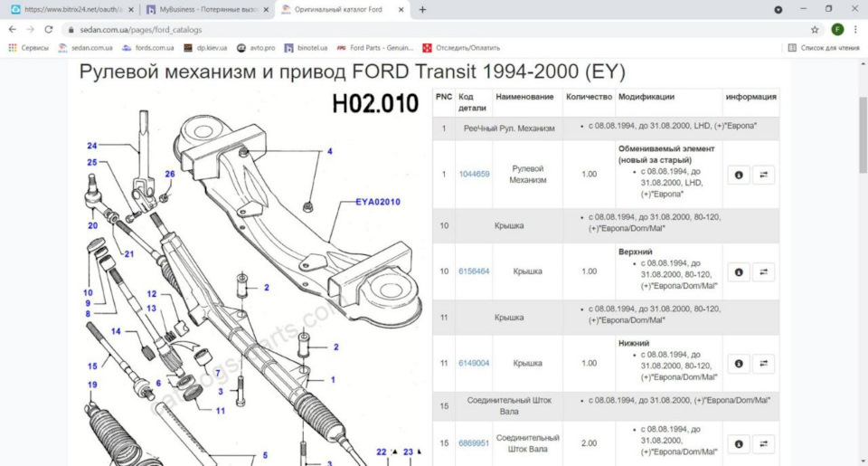Close the MyBusiness tab

coord(266,9)
